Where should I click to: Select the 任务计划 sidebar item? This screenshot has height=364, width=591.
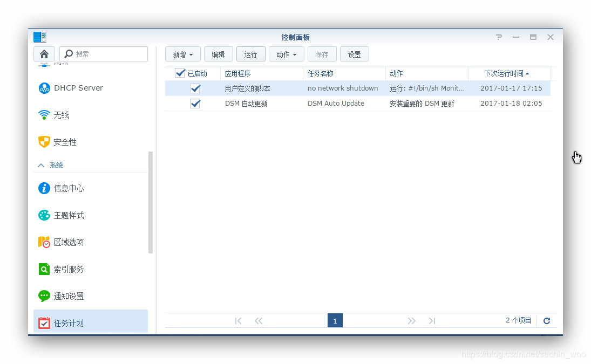pos(91,322)
